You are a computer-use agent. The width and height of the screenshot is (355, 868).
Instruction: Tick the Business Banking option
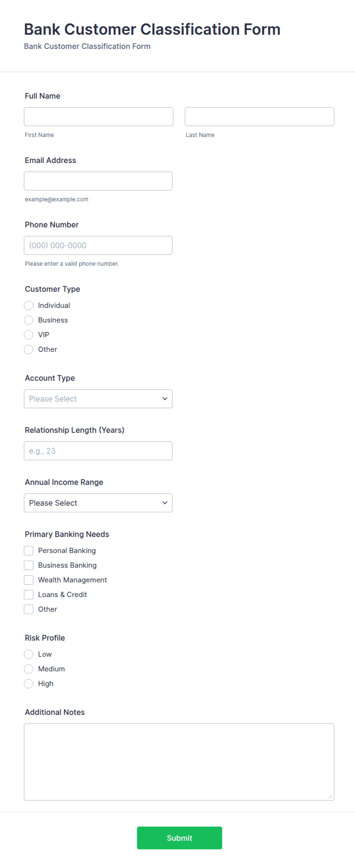coord(29,565)
